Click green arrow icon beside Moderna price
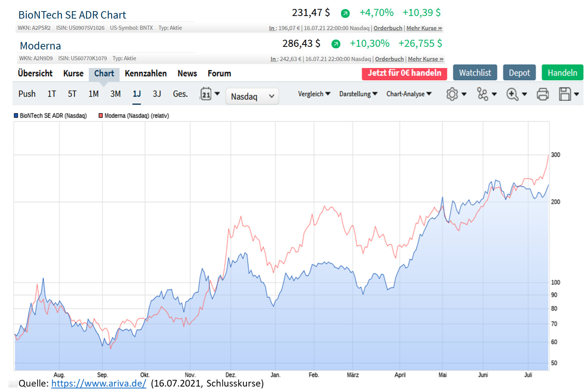Viewport: 588px width, 391px height. pyautogui.click(x=336, y=44)
